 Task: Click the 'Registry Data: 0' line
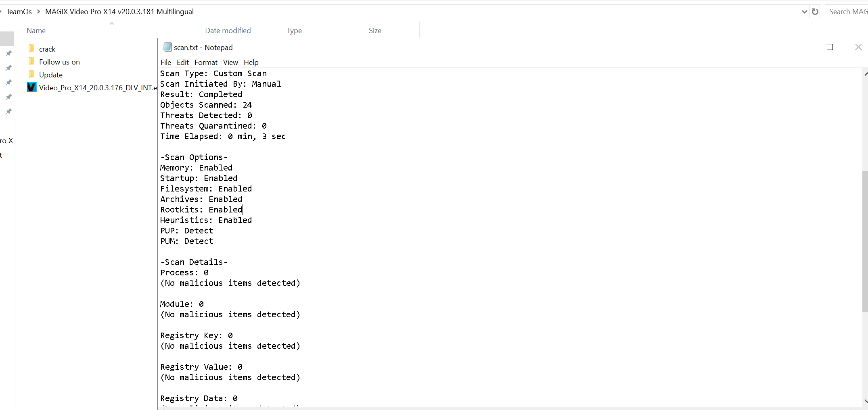click(x=199, y=398)
